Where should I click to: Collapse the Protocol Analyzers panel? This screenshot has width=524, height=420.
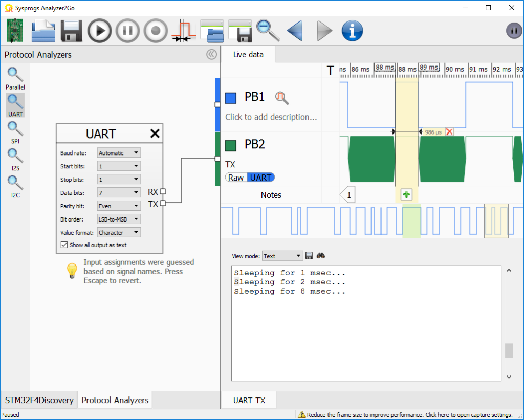click(211, 54)
